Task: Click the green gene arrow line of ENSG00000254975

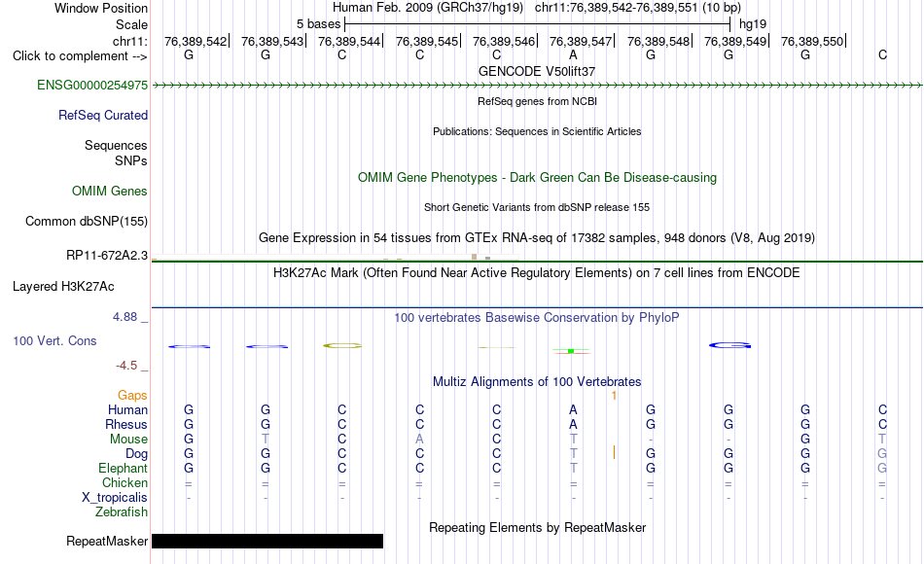Action: (537, 86)
